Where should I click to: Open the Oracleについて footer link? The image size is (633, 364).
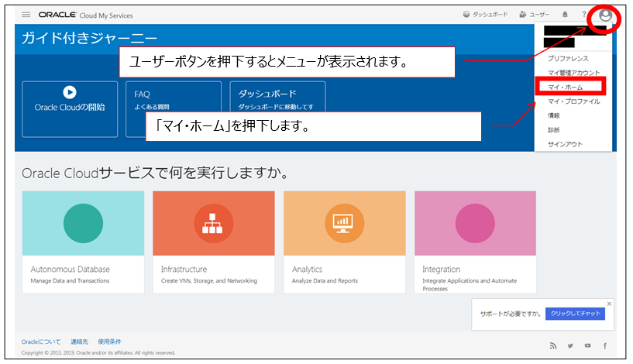pyautogui.click(x=41, y=342)
